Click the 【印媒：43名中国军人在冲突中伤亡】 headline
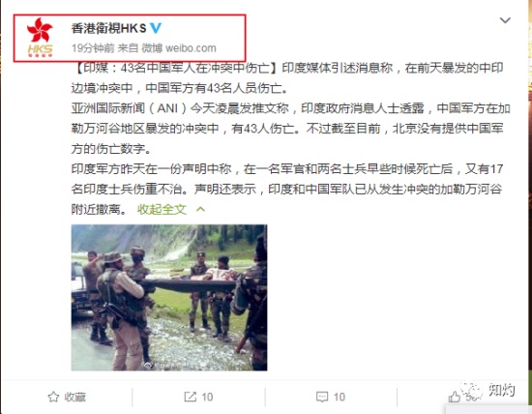 175,69
